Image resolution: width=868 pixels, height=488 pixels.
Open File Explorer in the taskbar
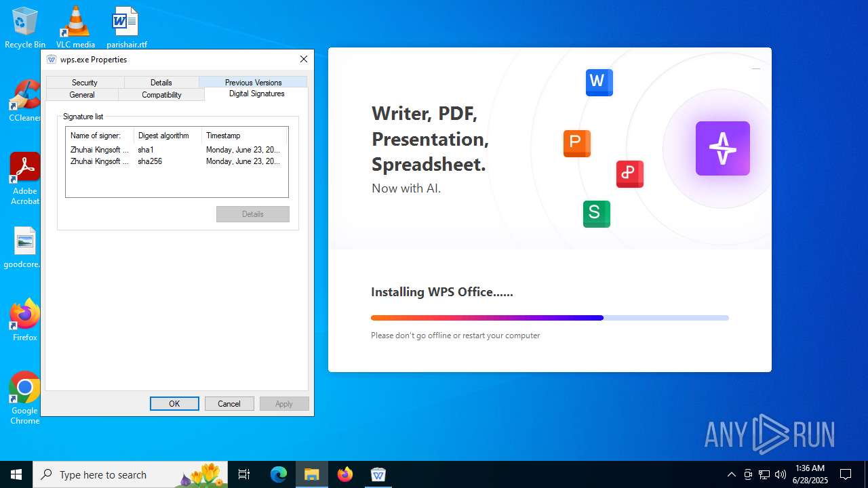(x=312, y=474)
